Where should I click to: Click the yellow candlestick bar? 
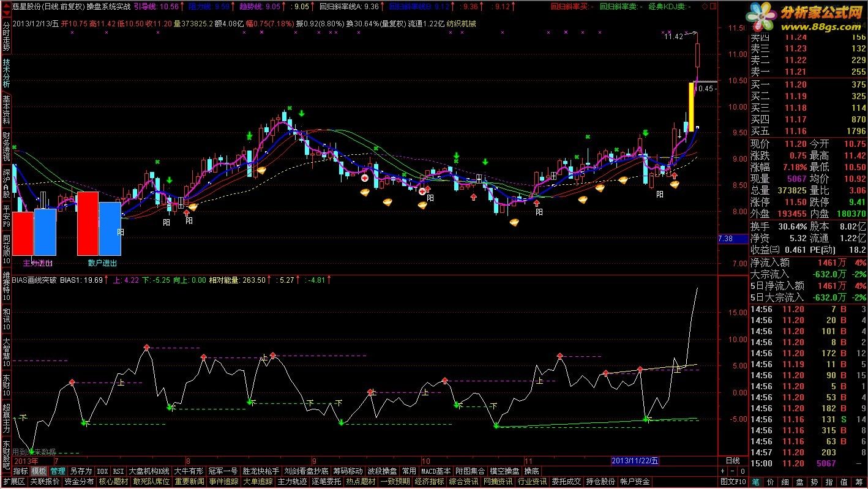pos(691,107)
